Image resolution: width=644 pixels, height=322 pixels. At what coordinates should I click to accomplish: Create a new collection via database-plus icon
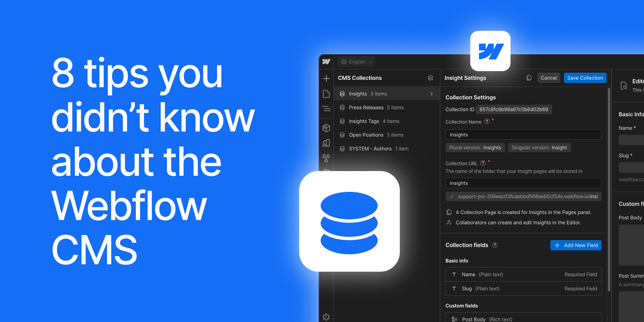pyautogui.click(x=431, y=78)
